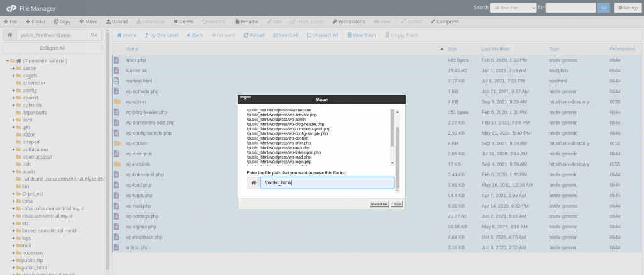Click the View Trash button
The height and width of the screenshot is (275, 644).
click(360, 35)
